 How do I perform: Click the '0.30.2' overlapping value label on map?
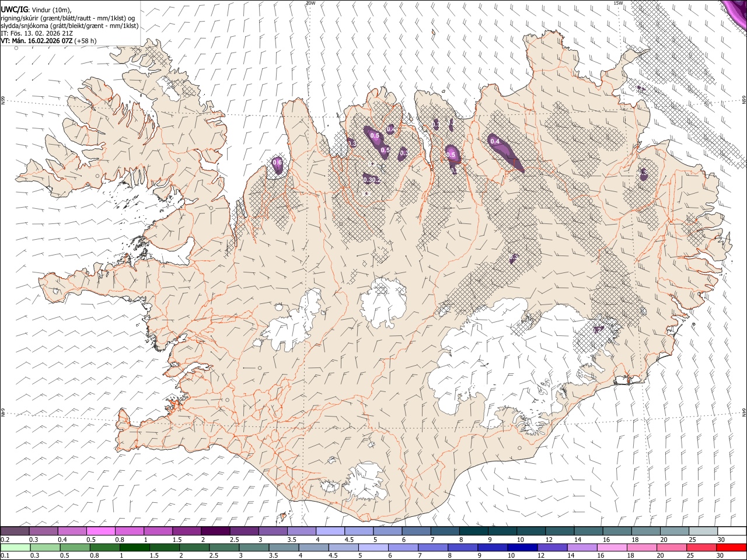372,180
